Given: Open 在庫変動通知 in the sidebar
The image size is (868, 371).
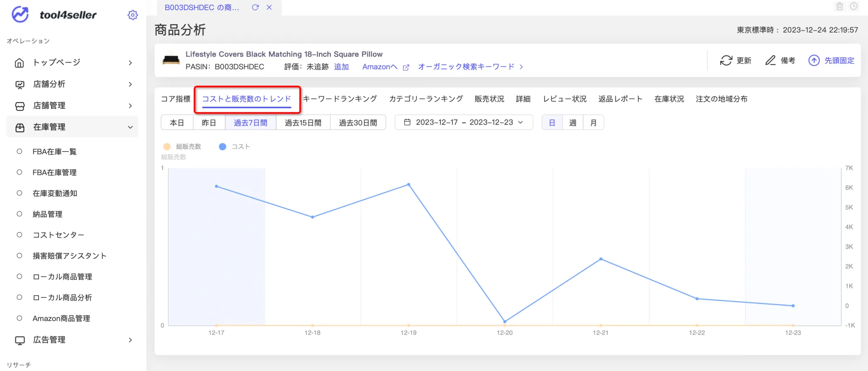Looking at the screenshot, I should tap(55, 193).
